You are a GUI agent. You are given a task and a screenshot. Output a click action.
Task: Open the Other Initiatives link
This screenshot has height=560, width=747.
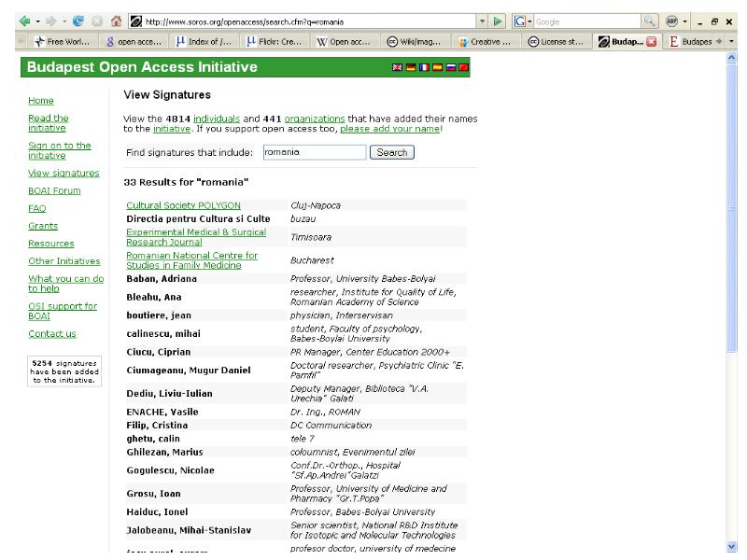(x=64, y=261)
